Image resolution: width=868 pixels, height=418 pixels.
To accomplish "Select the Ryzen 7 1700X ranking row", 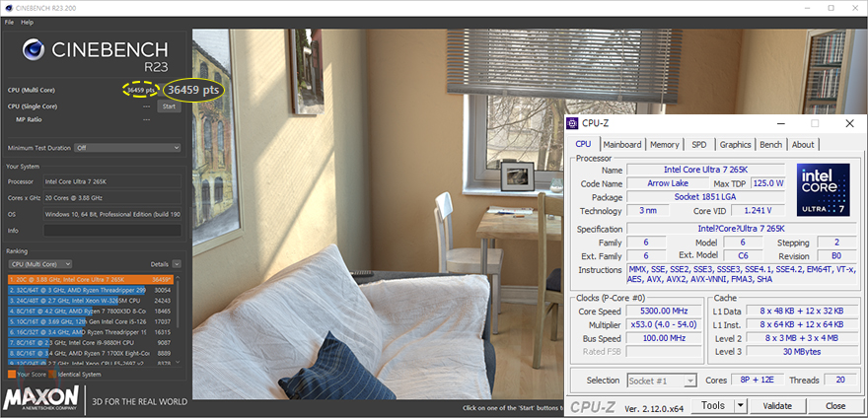I will 91,353.
